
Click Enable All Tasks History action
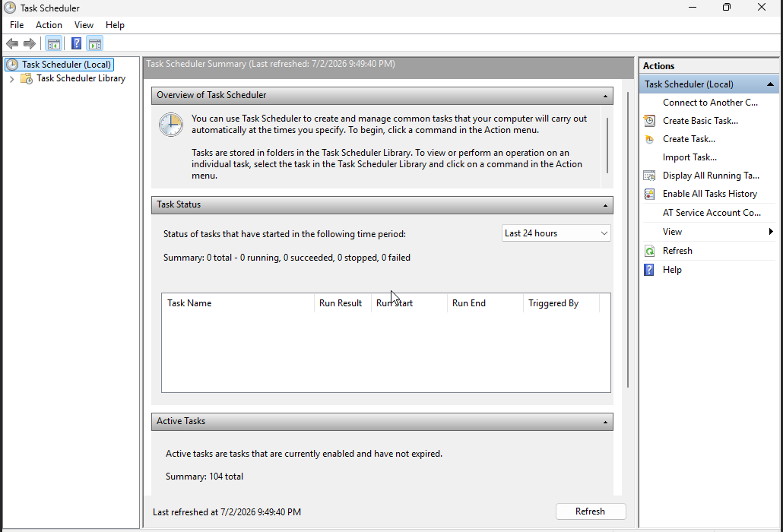point(709,194)
